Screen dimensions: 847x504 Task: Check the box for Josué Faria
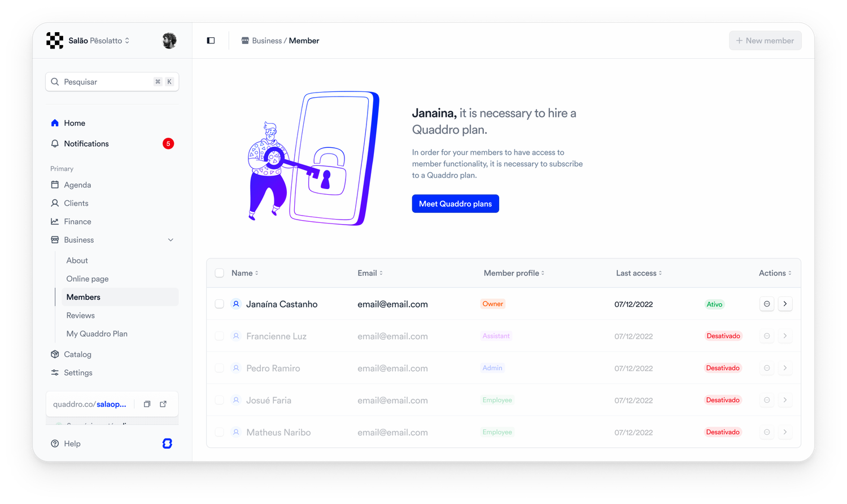[220, 400]
